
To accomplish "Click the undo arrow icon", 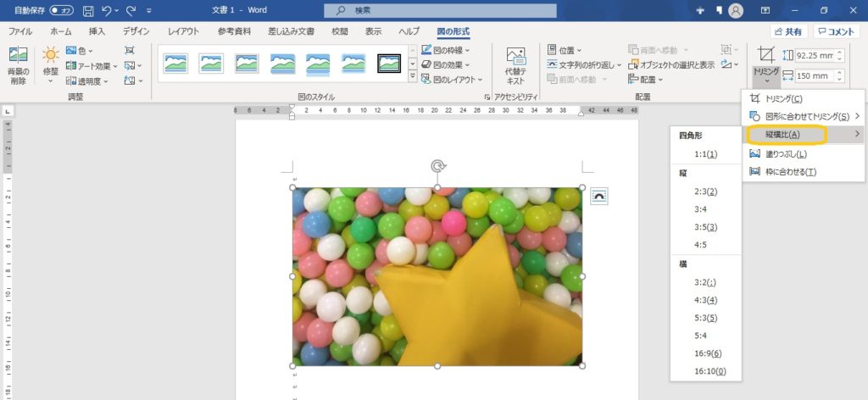I will click(108, 10).
